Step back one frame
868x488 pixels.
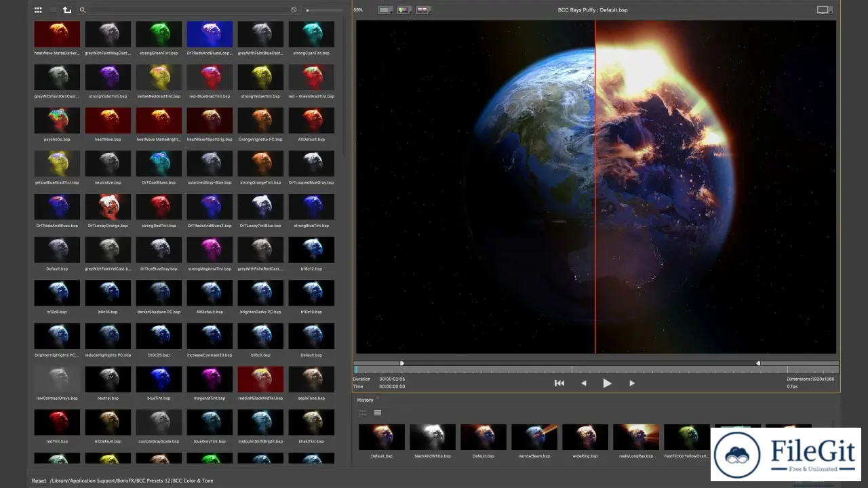click(x=583, y=383)
